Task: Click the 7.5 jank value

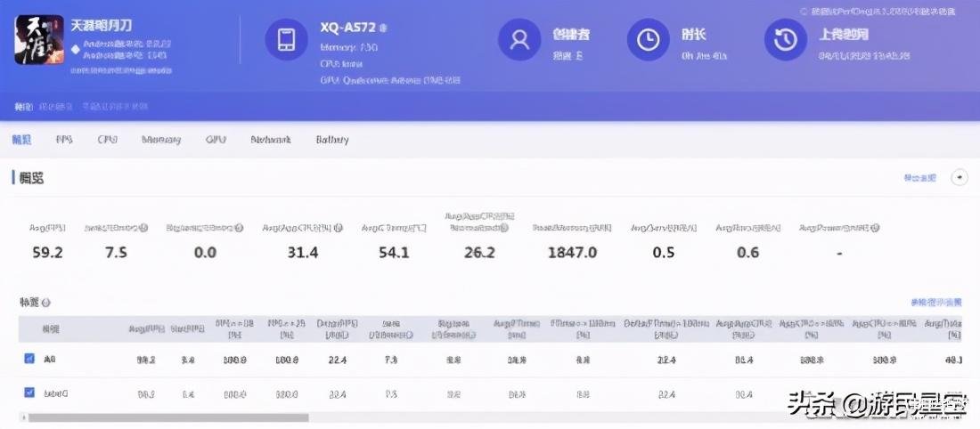Action: [x=116, y=252]
